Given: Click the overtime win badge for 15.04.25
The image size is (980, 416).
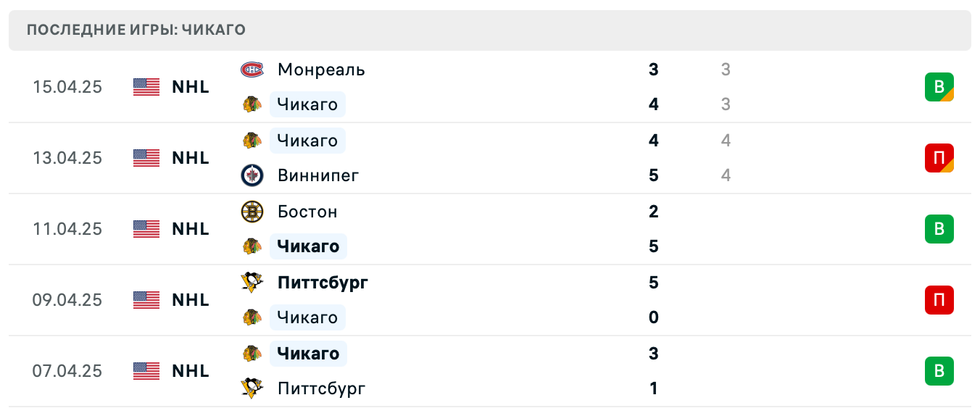Looking at the screenshot, I should [939, 87].
